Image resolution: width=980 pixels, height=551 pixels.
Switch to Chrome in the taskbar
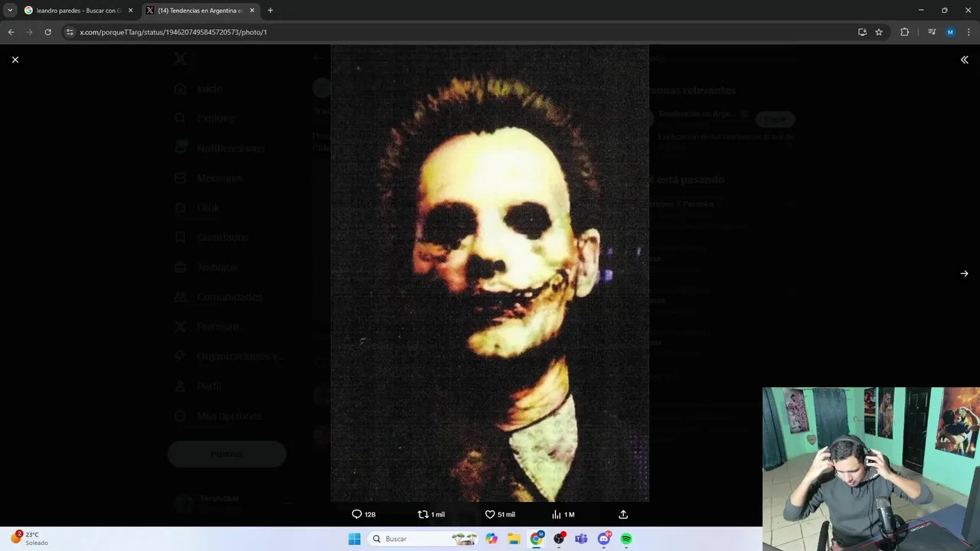[537, 539]
